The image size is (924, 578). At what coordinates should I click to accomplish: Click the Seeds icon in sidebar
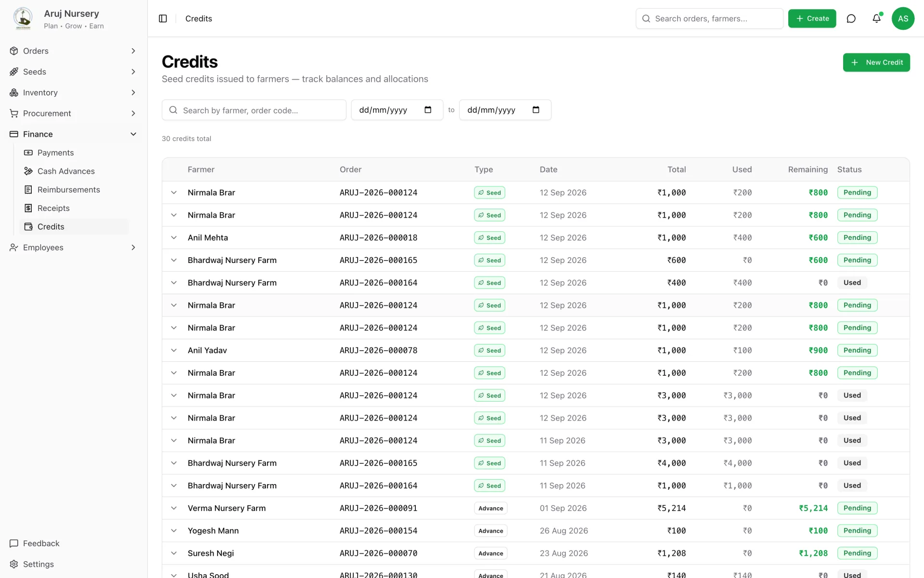coord(14,71)
